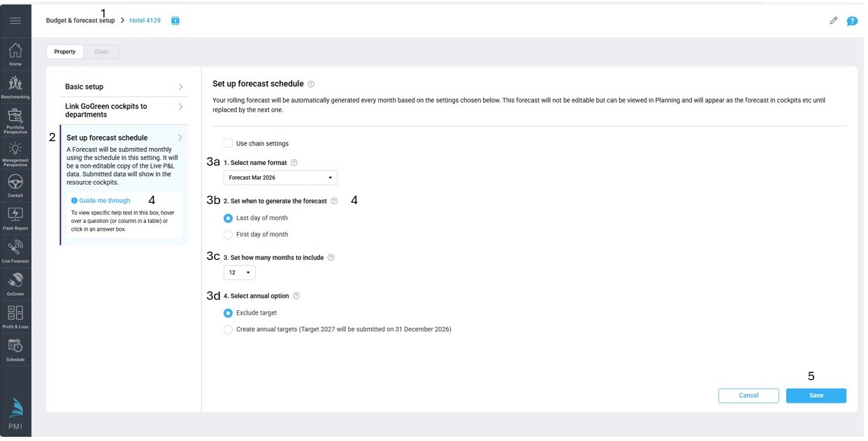Open Portfolio Perspective sidebar icon
The image size is (868, 441).
[x=15, y=120]
